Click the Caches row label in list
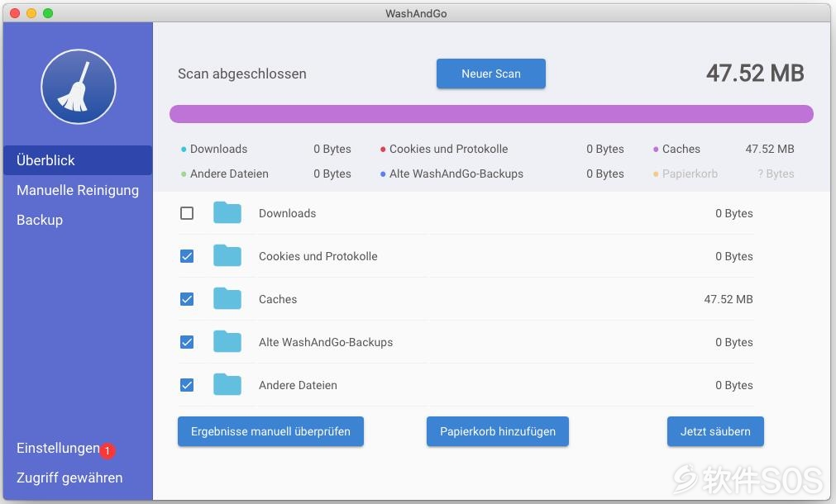Image resolution: width=836 pixels, height=504 pixels. coord(278,299)
